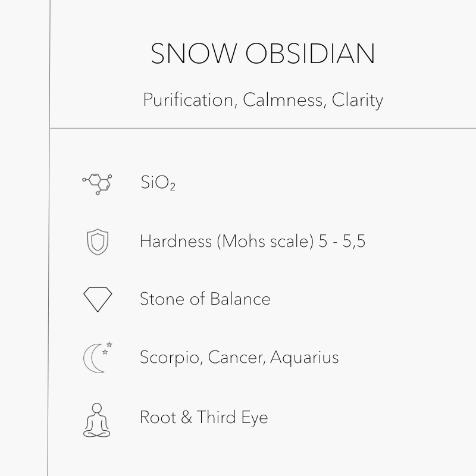Click the crescent moon with stars icon

pyautogui.click(x=97, y=358)
